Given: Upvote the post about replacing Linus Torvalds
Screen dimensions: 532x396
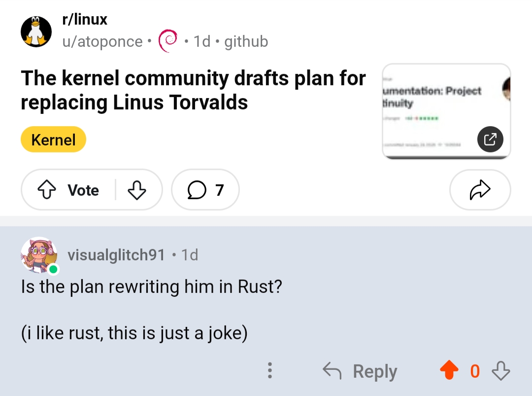Looking at the screenshot, I should click(x=47, y=190).
